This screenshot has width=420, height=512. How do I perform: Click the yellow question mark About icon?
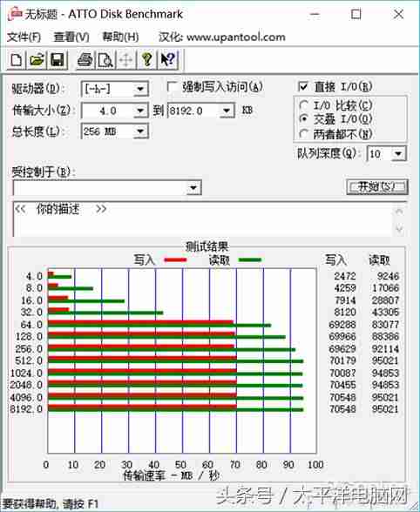pyautogui.click(x=146, y=60)
